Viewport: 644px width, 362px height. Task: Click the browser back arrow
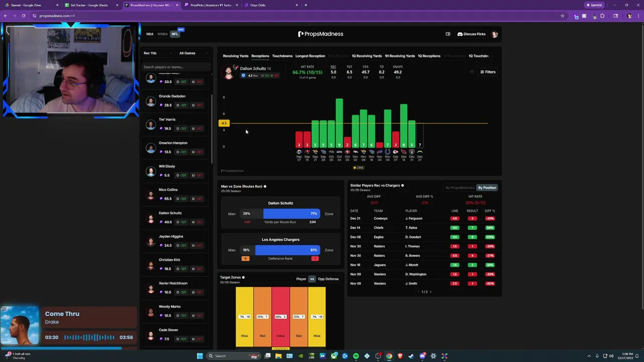6,16
